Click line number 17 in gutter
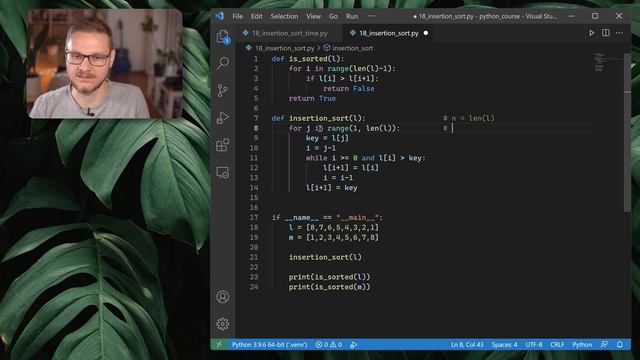This screenshot has width=640, height=360. [x=253, y=218]
